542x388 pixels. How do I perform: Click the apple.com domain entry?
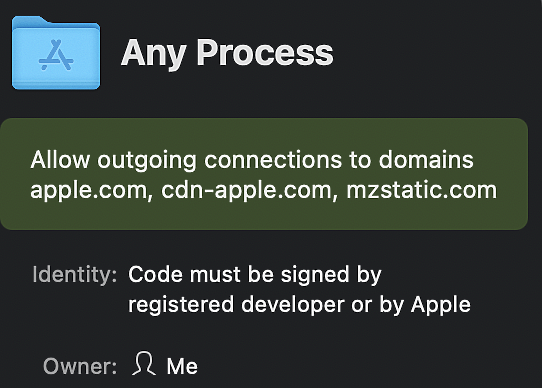[89, 191]
